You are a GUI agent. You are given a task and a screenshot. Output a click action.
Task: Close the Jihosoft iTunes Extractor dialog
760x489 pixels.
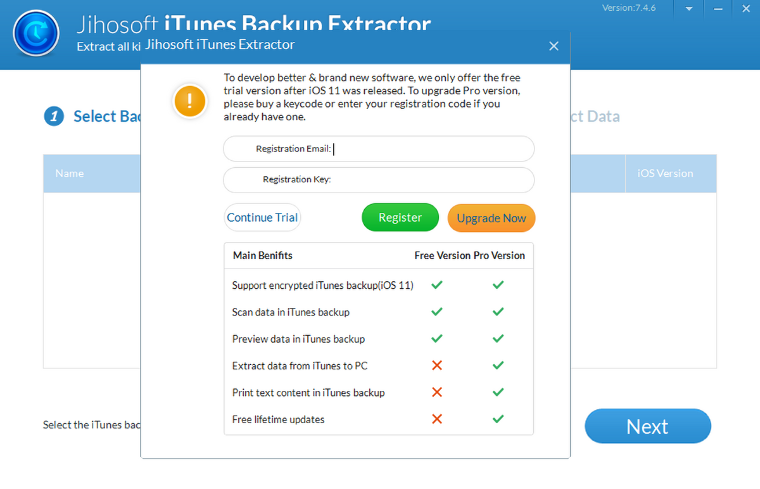click(554, 46)
